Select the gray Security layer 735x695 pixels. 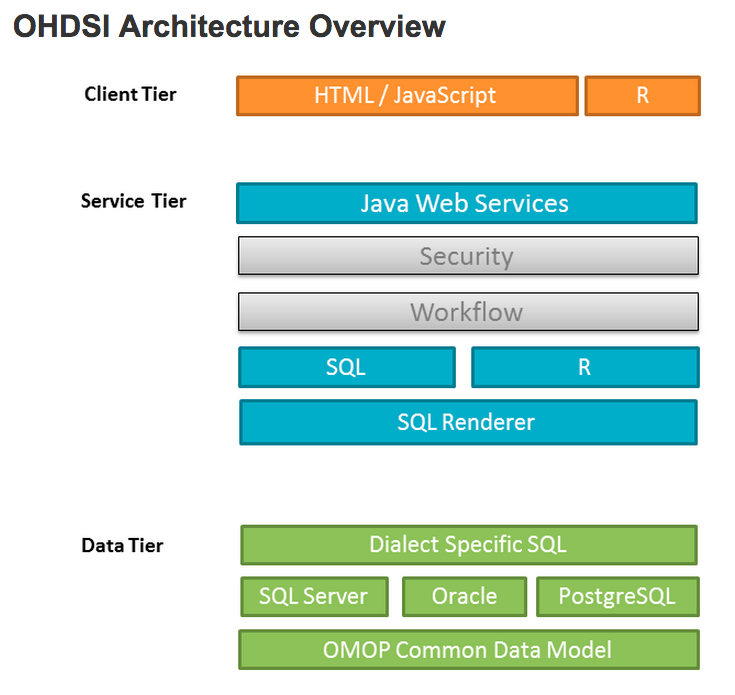click(467, 256)
